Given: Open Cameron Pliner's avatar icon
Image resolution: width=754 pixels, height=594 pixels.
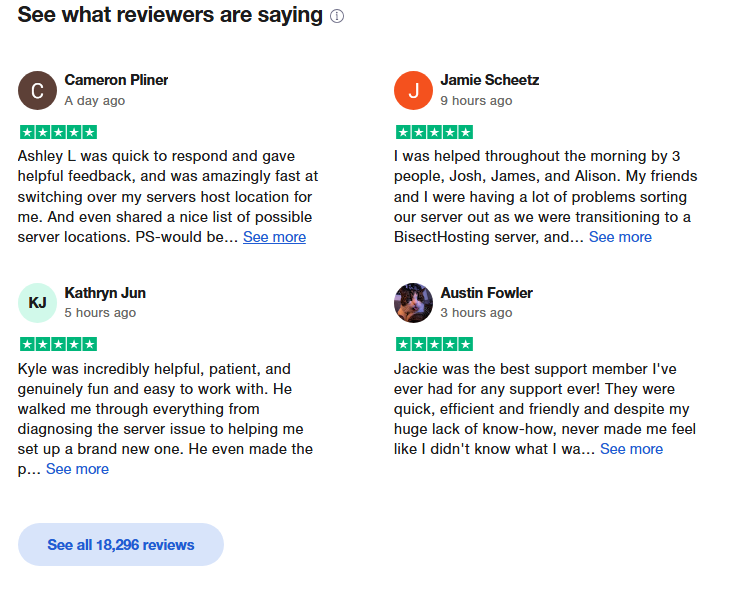Looking at the screenshot, I should (x=37, y=91).
